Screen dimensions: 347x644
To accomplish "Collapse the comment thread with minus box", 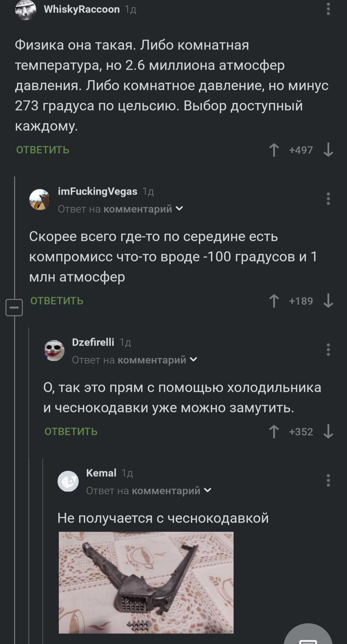I will tap(14, 307).
